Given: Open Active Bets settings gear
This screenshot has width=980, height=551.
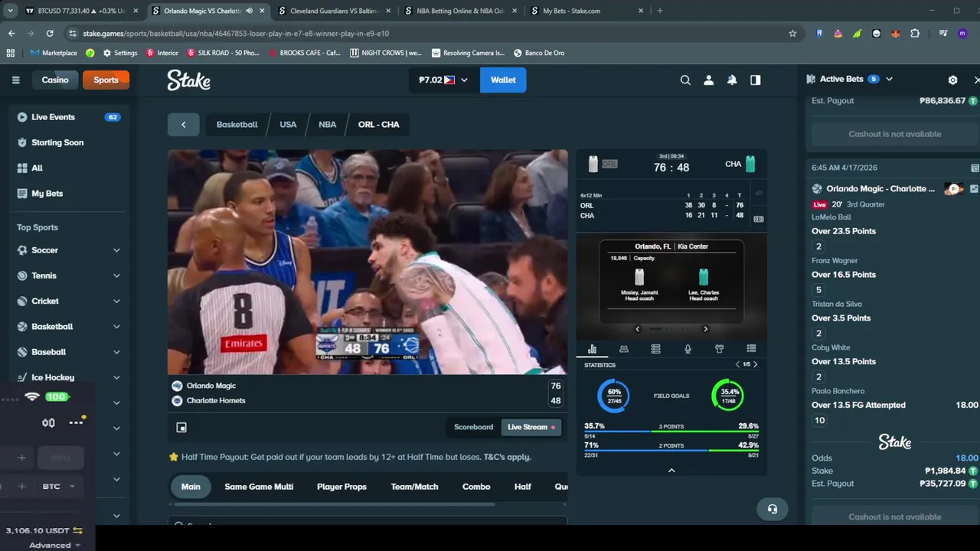Looking at the screenshot, I should click(952, 80).
